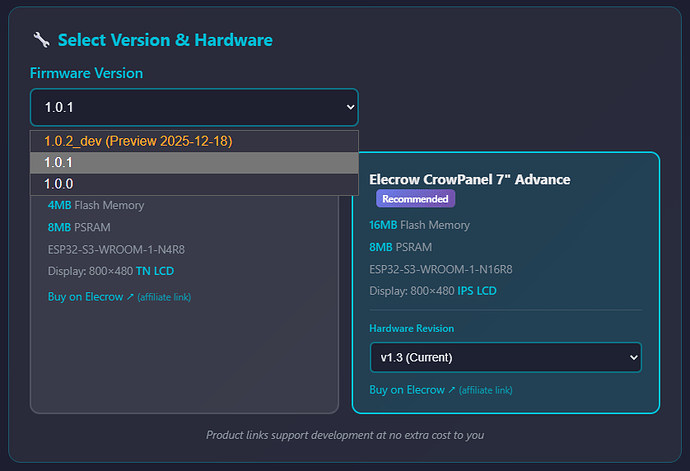690x471 pixels.
Task: Click the external arrow icon beside the CrowPanel Advance Buy link
Action: pyautogui.click(x=452, y=390)
